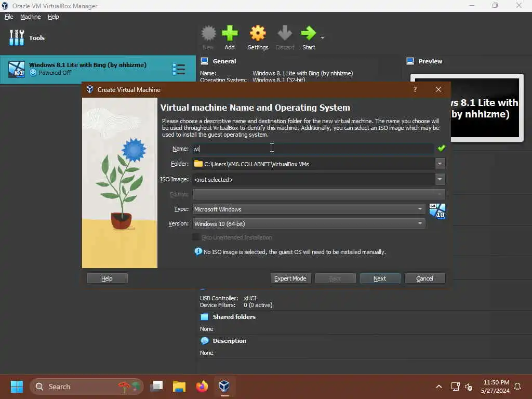Open the Type dropdown showing Microsoft Windows
Viewport: 532px width, 399px height.
[x=309, y=209]
